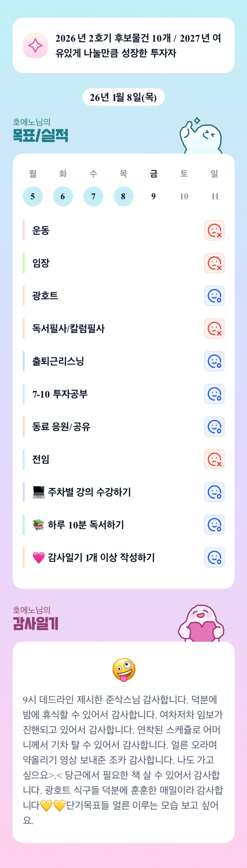
Task: Click the 전임 sad face icon
Action: (214, 459)
